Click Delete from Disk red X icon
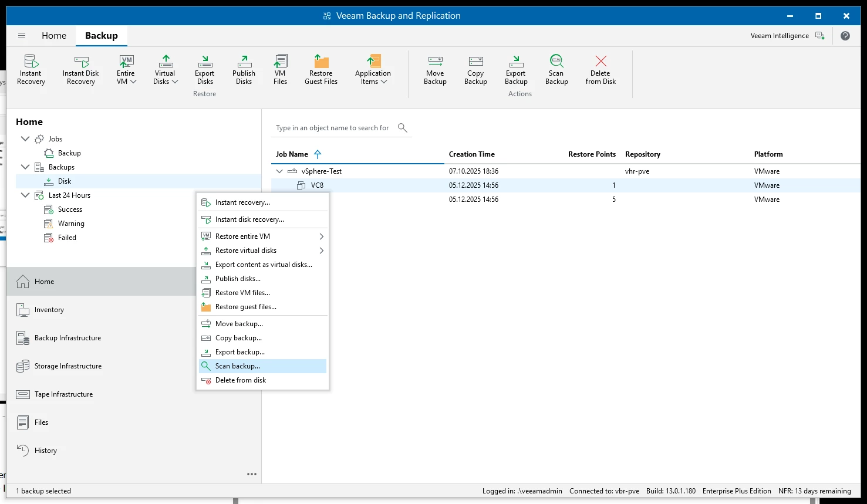Viewport: 867px width, 504px height. click(x=601, y=62)
